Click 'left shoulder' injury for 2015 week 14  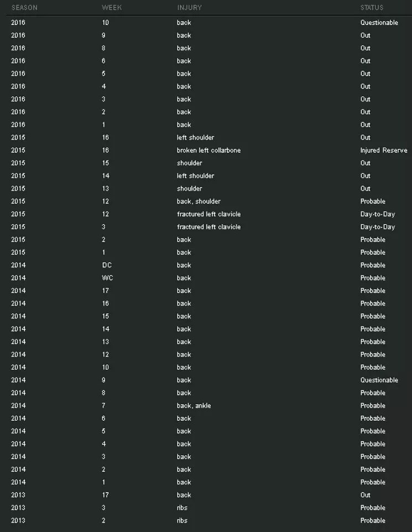pos(195,176)
